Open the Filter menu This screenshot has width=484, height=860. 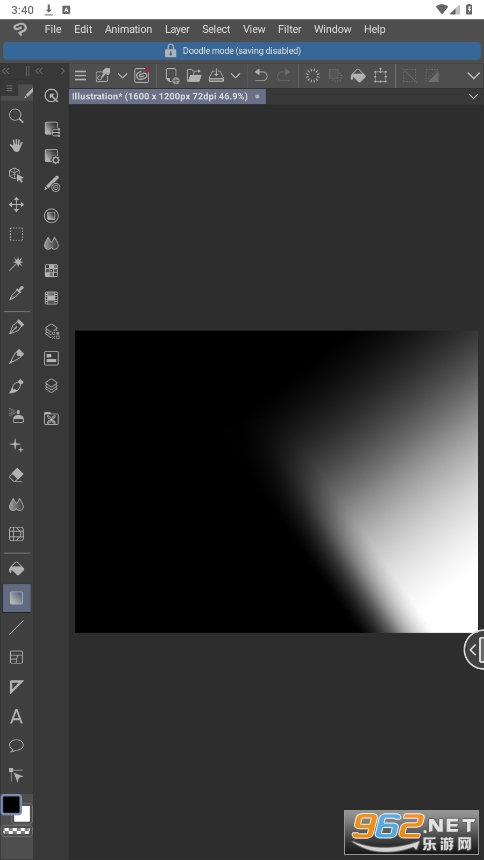[290, 29]
